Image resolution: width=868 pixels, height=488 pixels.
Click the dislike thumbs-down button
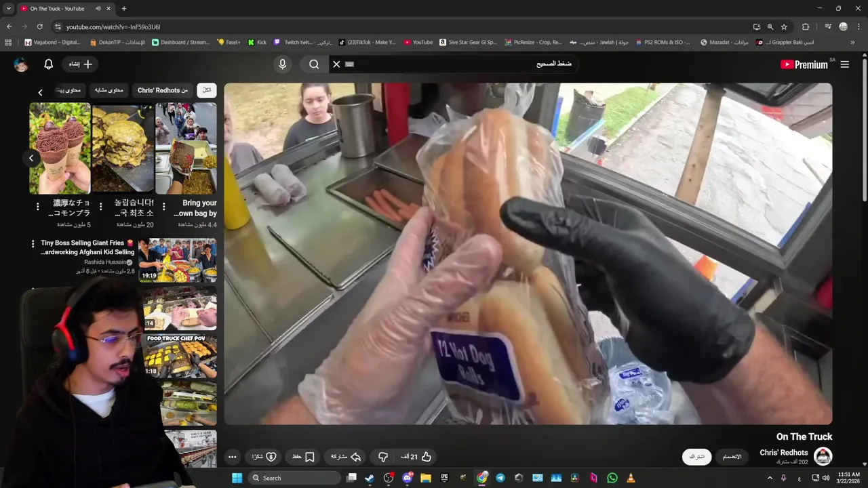383,457
